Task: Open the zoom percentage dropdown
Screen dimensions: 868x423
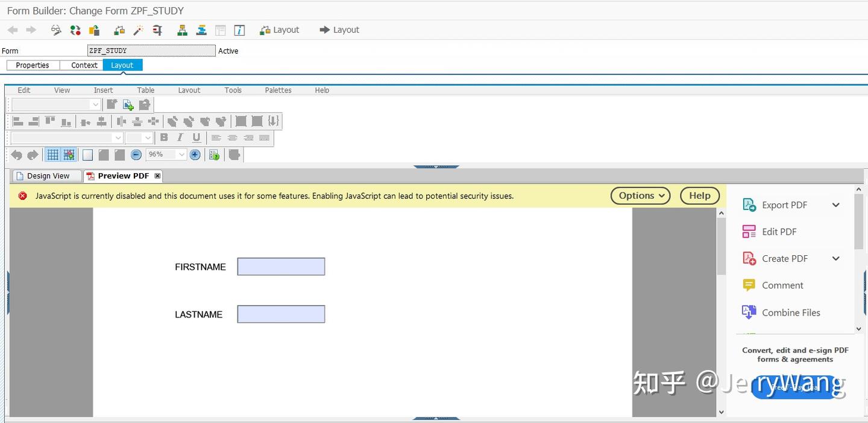Action: pyautogui.click(x=166, y=154)
